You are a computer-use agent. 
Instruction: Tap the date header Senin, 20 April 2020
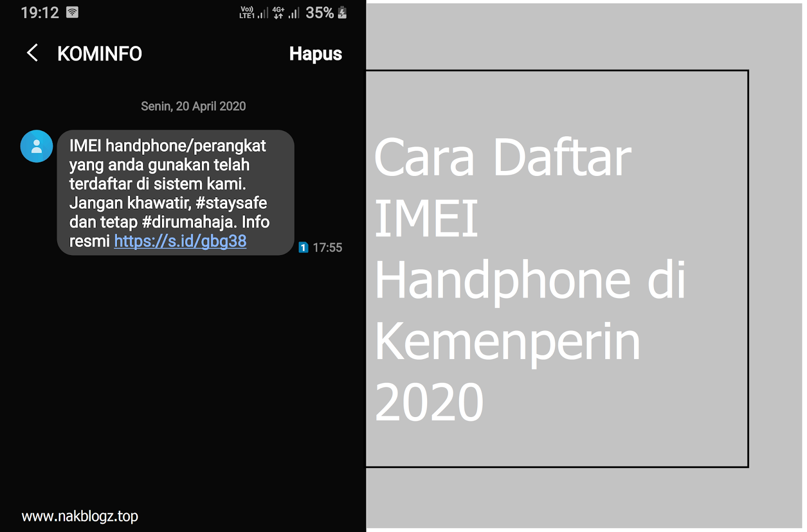click(192, 106)
